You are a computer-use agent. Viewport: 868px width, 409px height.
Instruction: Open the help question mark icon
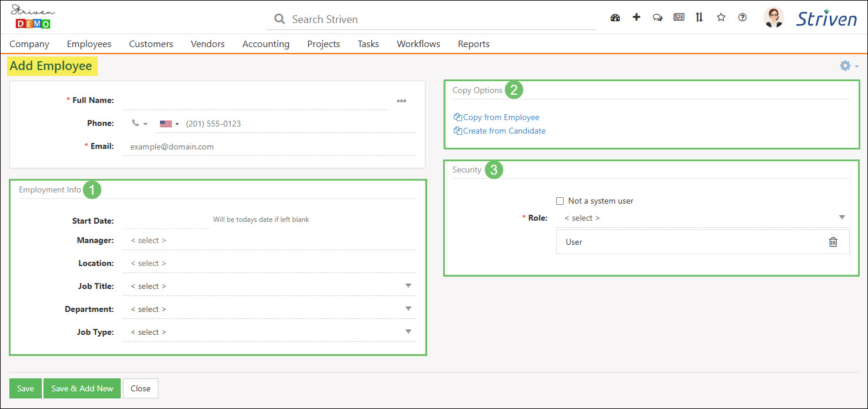tap(743, 18)
